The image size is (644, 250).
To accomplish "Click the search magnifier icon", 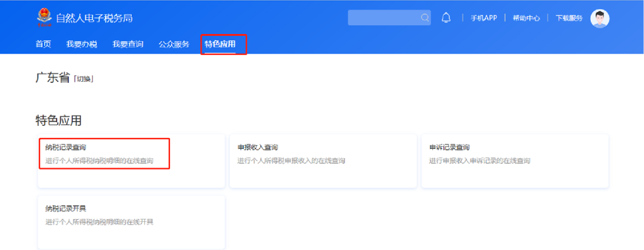I will (425, 18).
